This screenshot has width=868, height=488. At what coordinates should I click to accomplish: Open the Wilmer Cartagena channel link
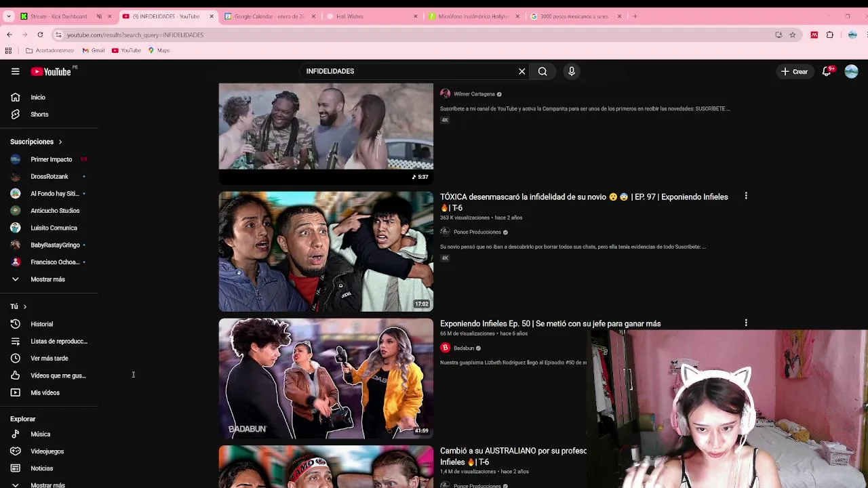click(x=474, y=94)
